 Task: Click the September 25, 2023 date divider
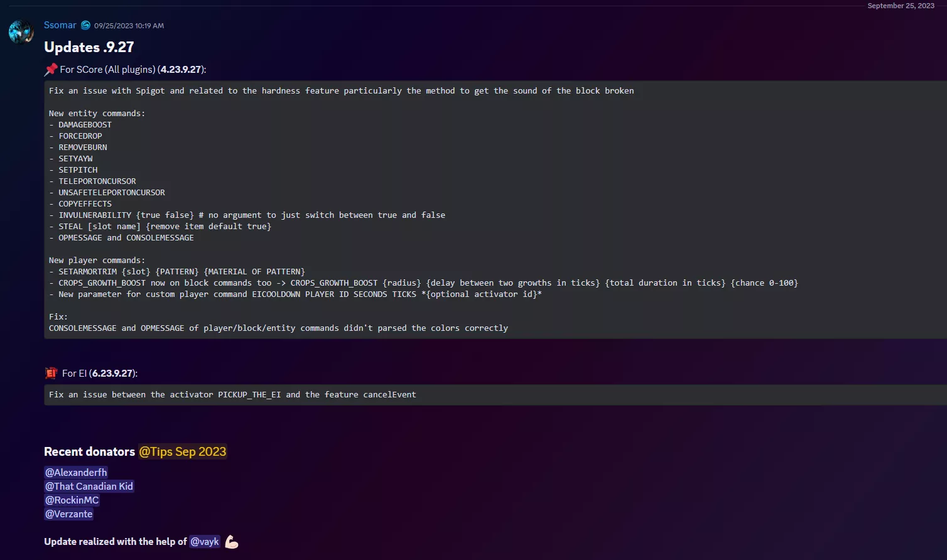901,6
